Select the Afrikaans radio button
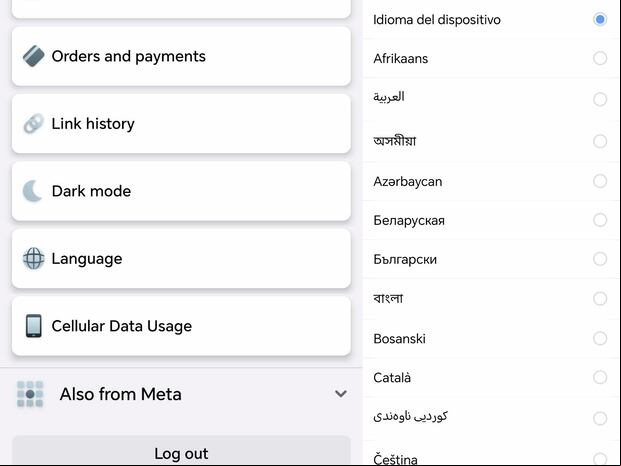Viewport: 621px width, 466px height. [x=600, y=58]
